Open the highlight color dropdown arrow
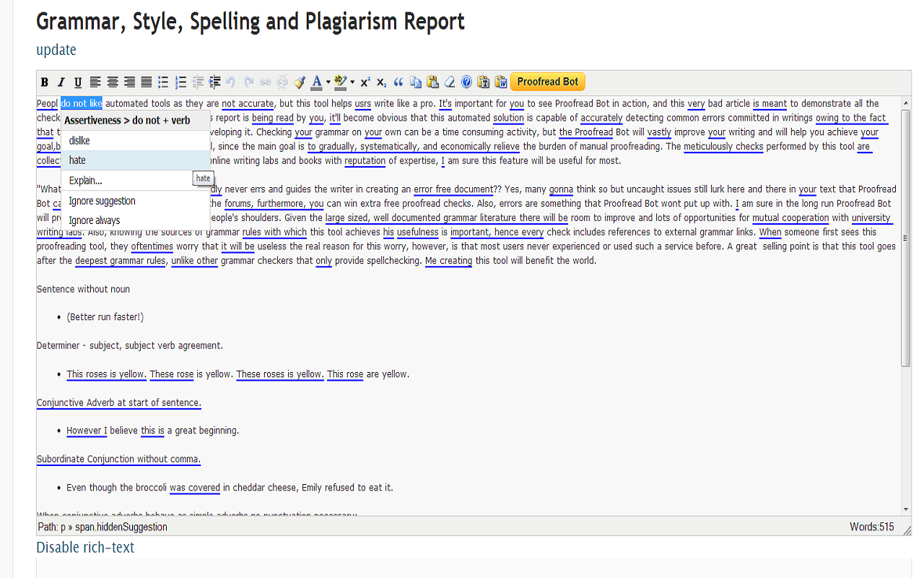Screen dimensions: 924x578 click(352, 82)
